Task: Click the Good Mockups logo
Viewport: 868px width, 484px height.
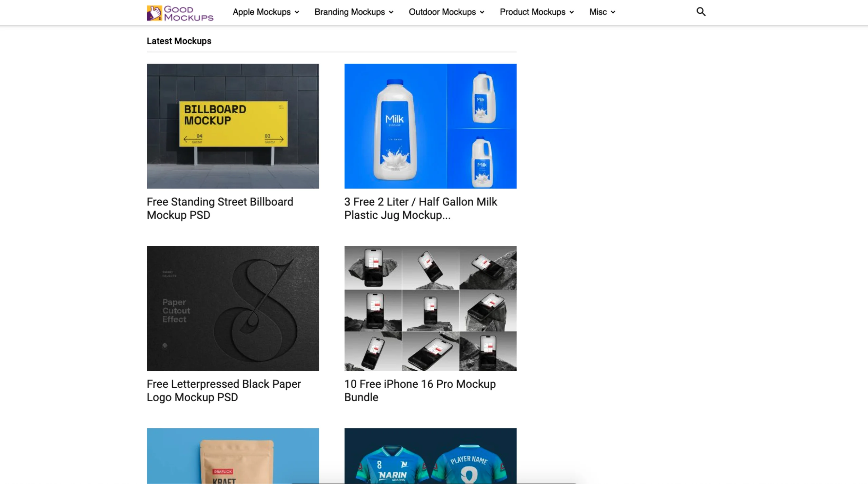Action: click(x=180, y=13)
